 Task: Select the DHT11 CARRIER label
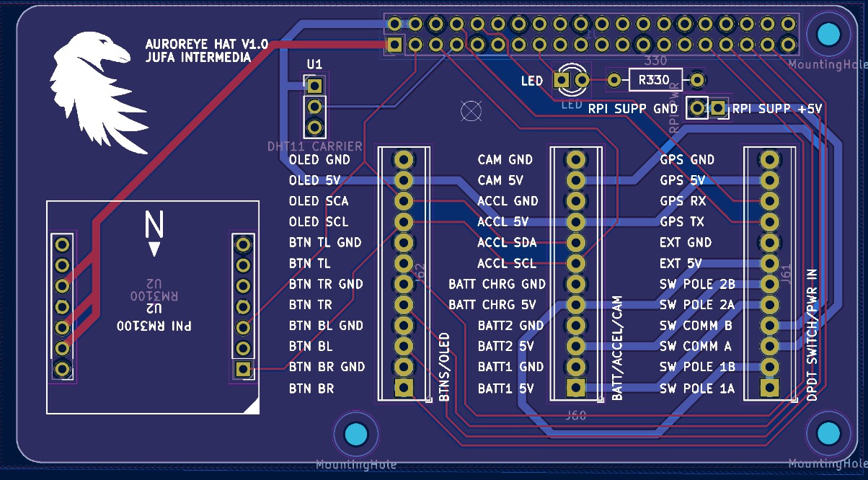pos(314,146)
